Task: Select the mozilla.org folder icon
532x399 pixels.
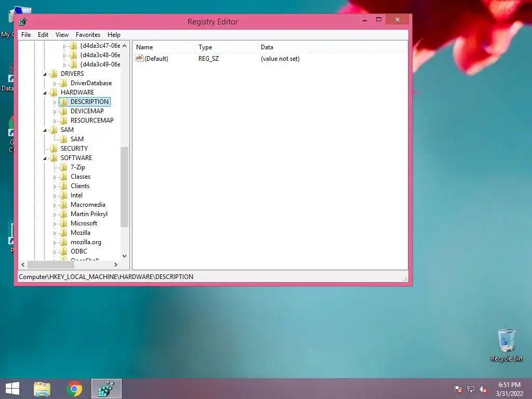Action: click(63, 242)
